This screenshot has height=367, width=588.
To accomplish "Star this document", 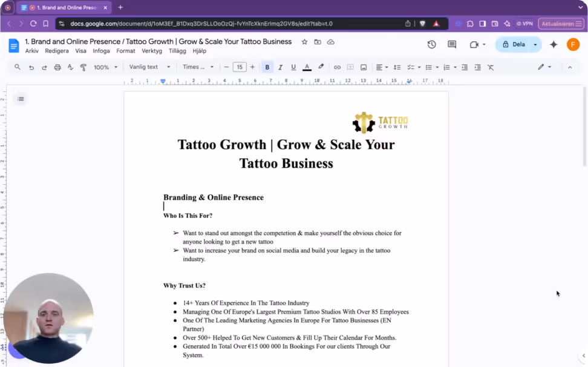I will coord(304,42).
